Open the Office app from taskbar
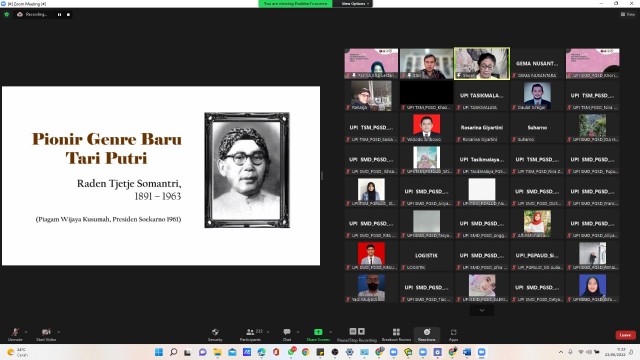The image size is (640, 360). click(x=276, y=352)
